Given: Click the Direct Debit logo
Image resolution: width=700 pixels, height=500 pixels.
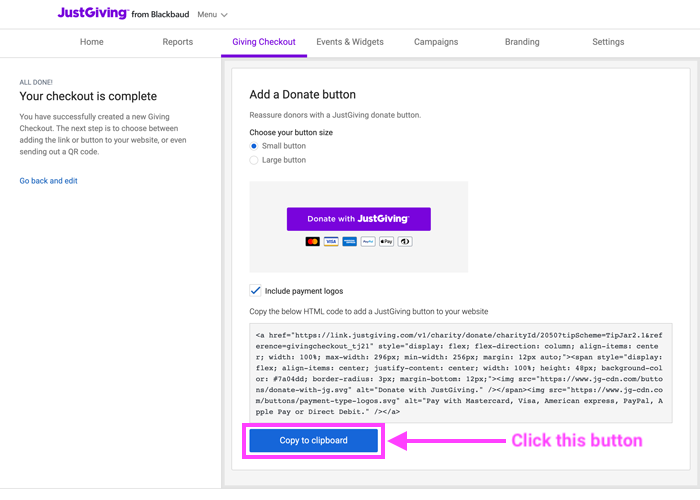Looking at the screenshot, I should pyautogui.click(x=405, y=242).
